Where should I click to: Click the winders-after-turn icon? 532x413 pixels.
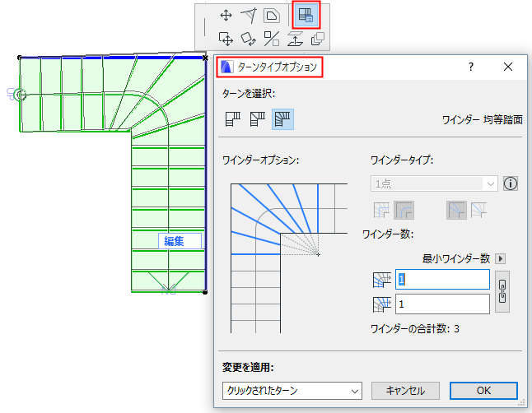tap(382, 304)
